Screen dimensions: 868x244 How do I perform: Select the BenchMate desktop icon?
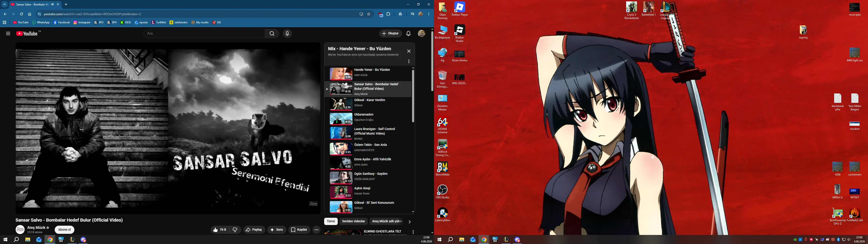point(442,168)
